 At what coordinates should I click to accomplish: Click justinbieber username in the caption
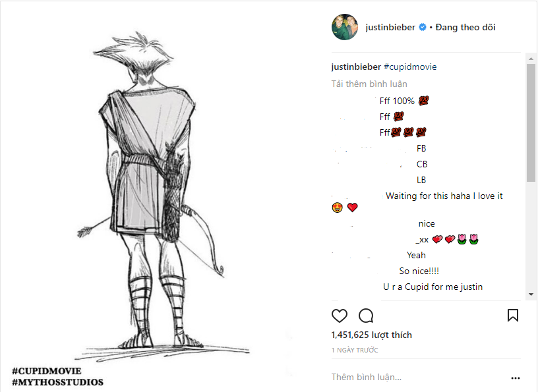click(355, 67)
